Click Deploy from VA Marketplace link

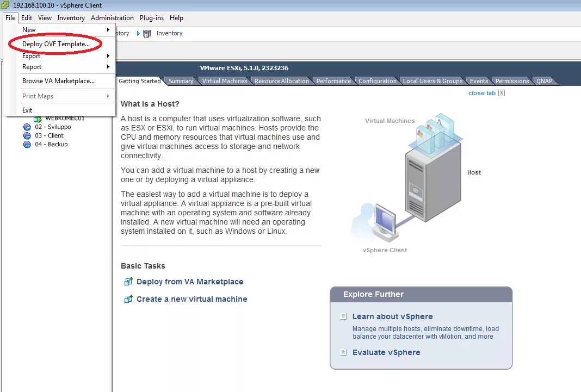(x=190, y=282)
